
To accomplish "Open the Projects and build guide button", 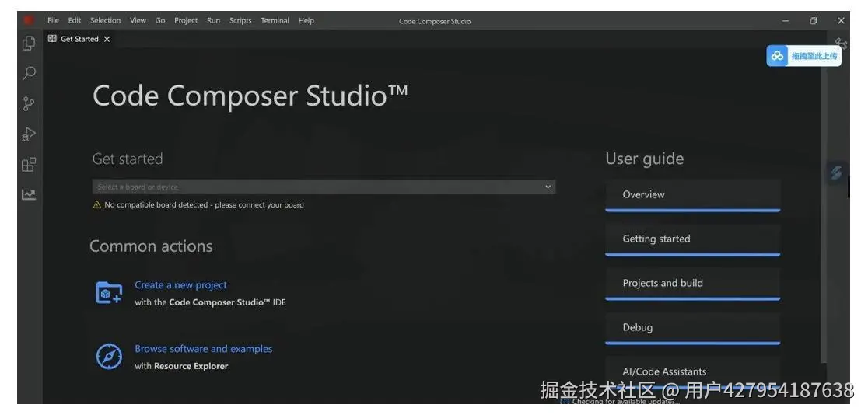I will 692,284.
